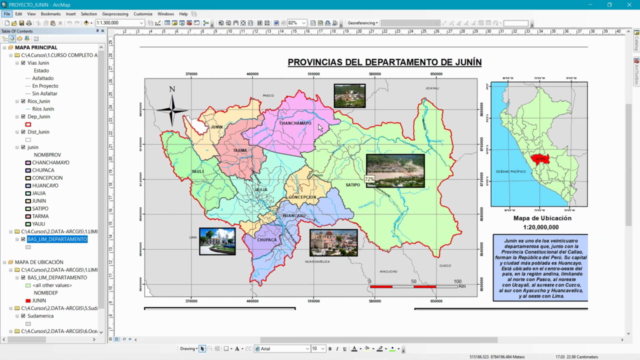640x360 pixels.
Task: Click the red JUNIN symbol swatch
Action: point(28,301)
